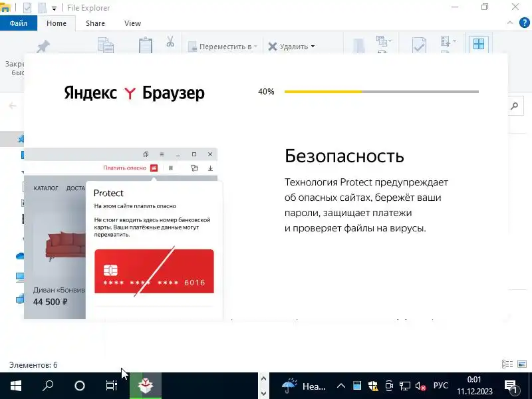This screenshot has height=399, width=532.
Task: Click the Yandex installer taskbar icon
Action: pos(145,386)
